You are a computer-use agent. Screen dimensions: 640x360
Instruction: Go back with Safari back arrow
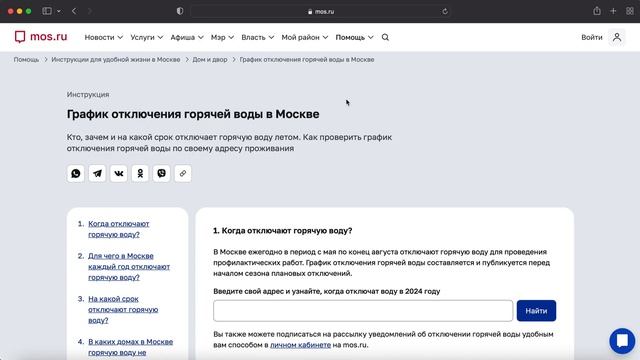point(74,11)
